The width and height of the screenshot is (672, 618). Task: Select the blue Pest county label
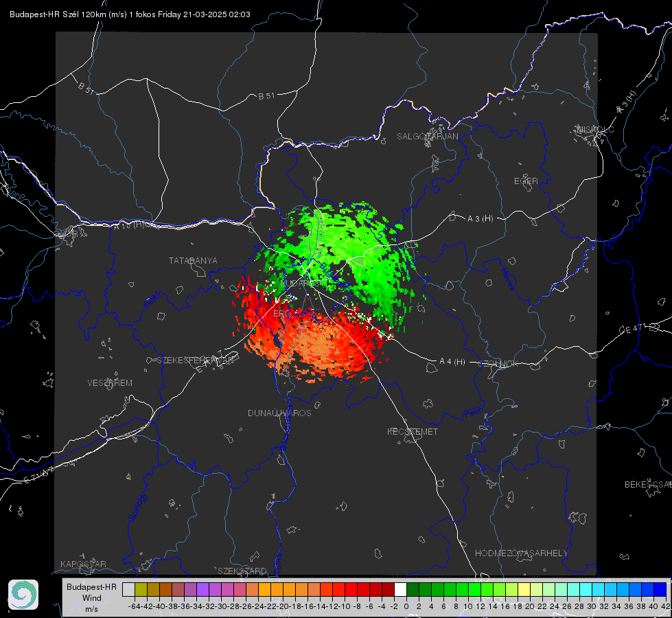pos(473,413)
